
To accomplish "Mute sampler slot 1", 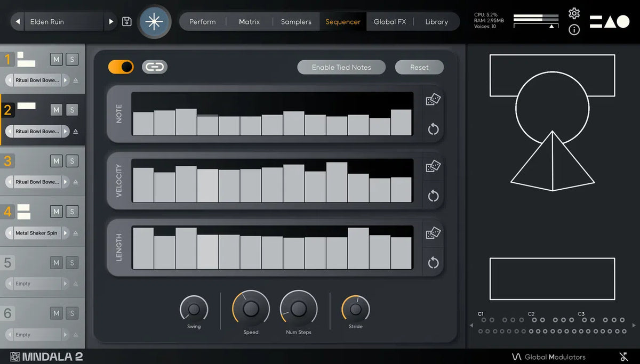I will 57,59.
